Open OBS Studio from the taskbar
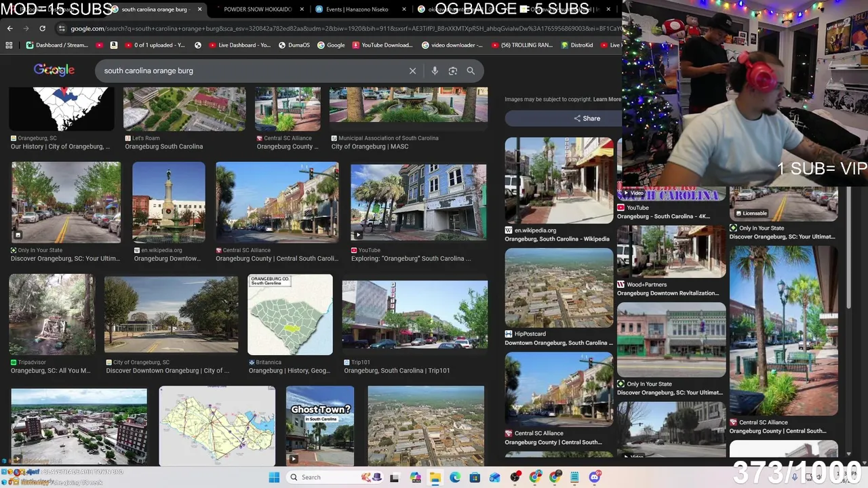 515,477
